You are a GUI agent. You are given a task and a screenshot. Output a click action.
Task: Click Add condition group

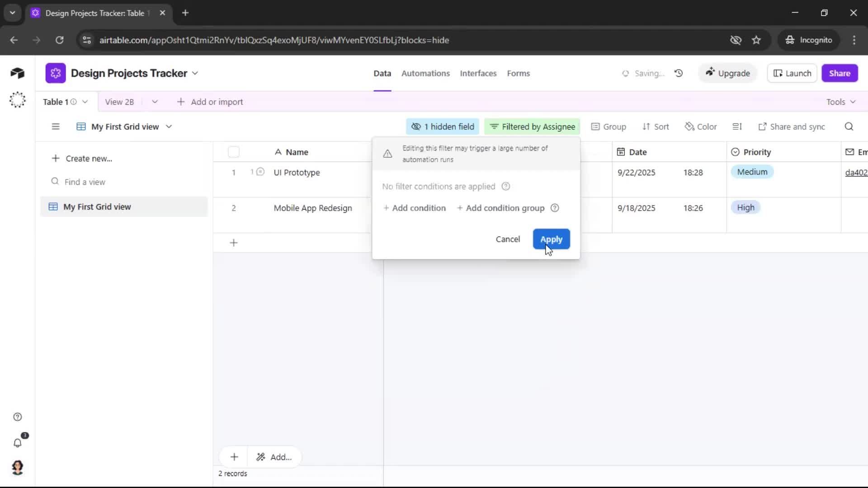(x=501, y=208)
